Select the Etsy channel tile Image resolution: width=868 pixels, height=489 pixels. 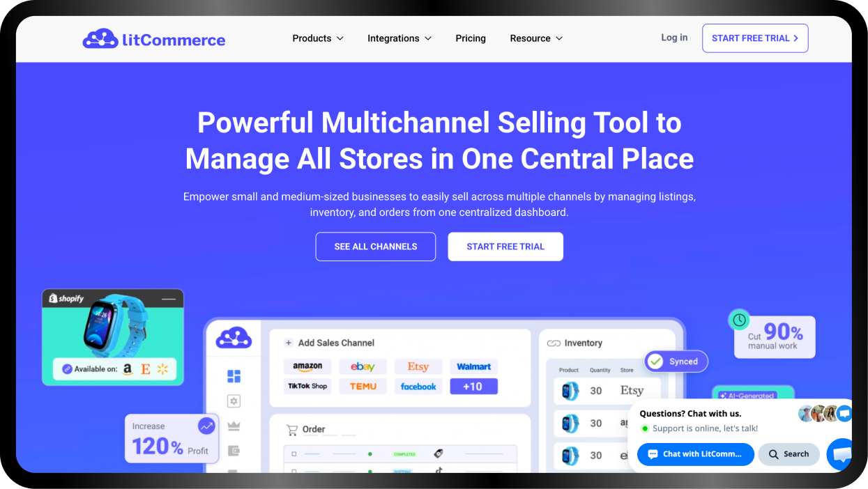click(418, 366)
